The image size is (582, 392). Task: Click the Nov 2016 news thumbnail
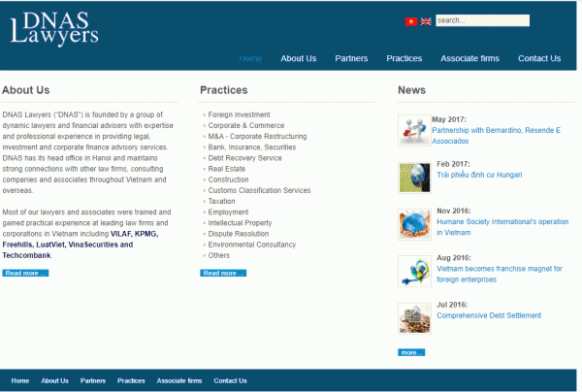click(414, 224)
